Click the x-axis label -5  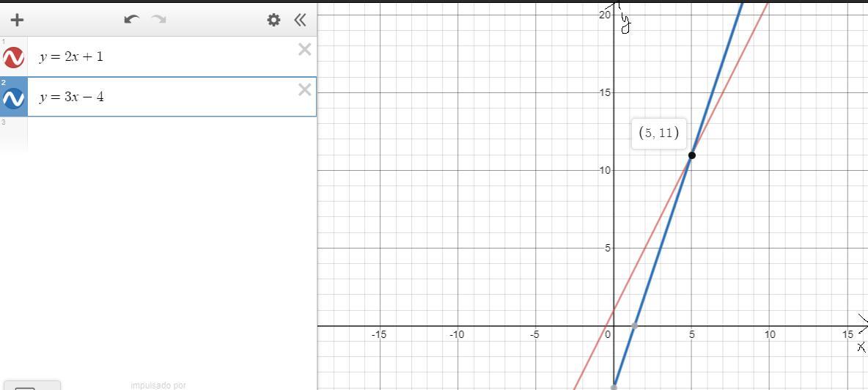coord(534,334)
